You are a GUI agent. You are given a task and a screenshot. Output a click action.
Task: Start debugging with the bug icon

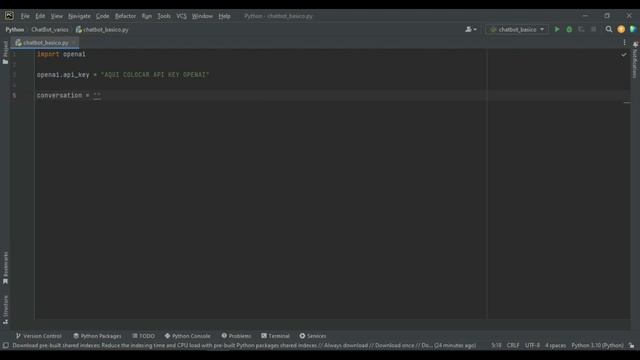[569, 29]
